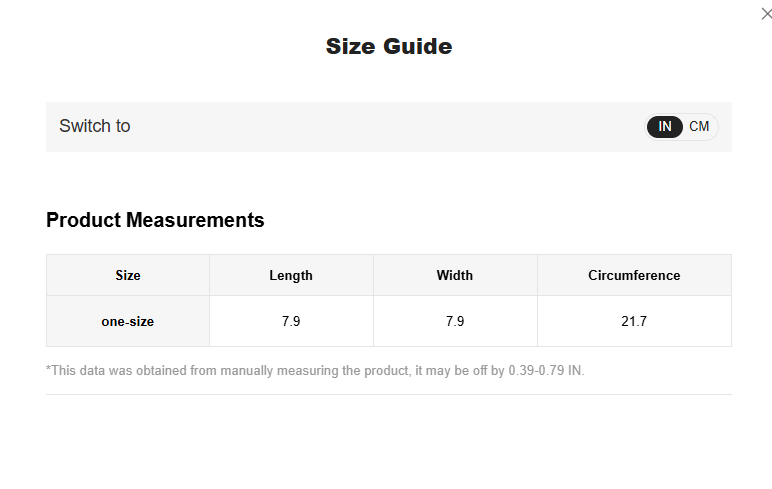Click the middle of the gray unit-switch bar
The height and width of the screenshot is (489, 772).
click(x=388, y=127)
